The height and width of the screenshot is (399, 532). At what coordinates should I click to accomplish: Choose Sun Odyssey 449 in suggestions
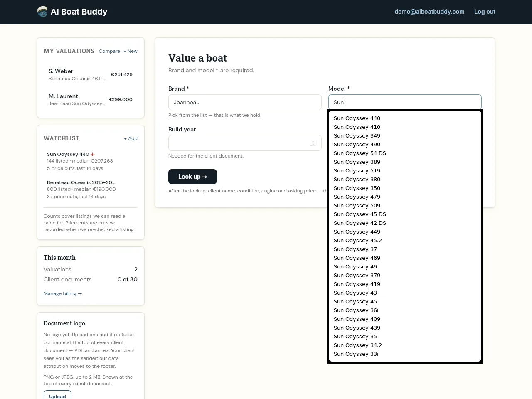(405, 232)
